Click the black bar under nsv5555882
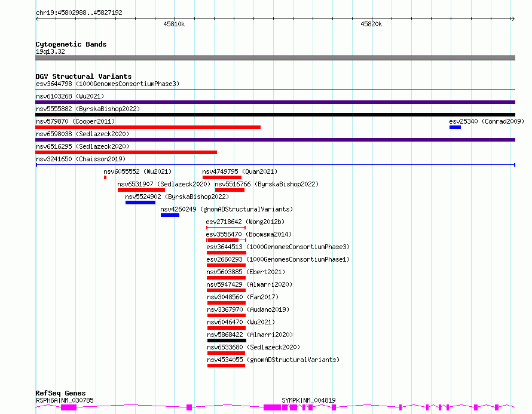 pos(275,115)
